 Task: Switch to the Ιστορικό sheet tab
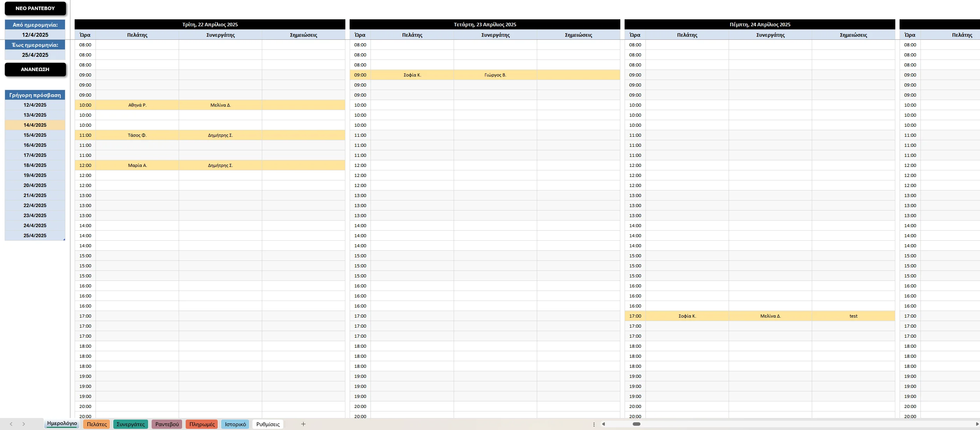click(x=235, y=424)
